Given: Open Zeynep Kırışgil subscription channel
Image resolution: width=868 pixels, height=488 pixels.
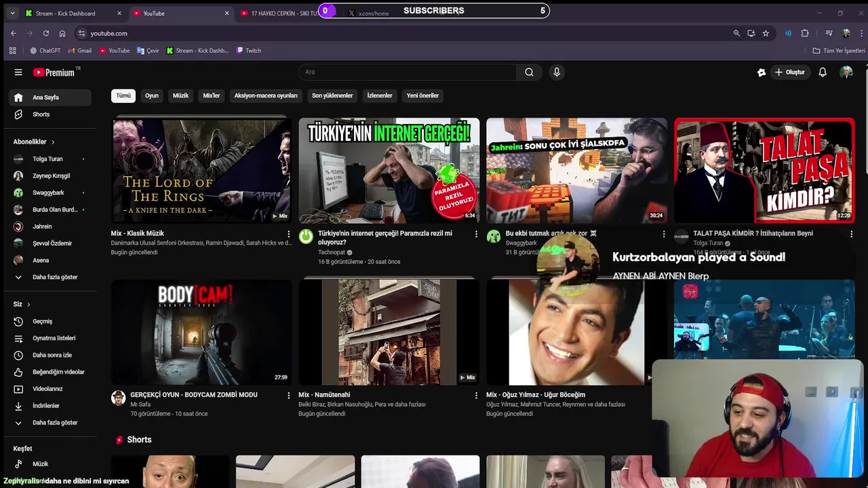Looking at the screenshot, I should click(50, 176).
